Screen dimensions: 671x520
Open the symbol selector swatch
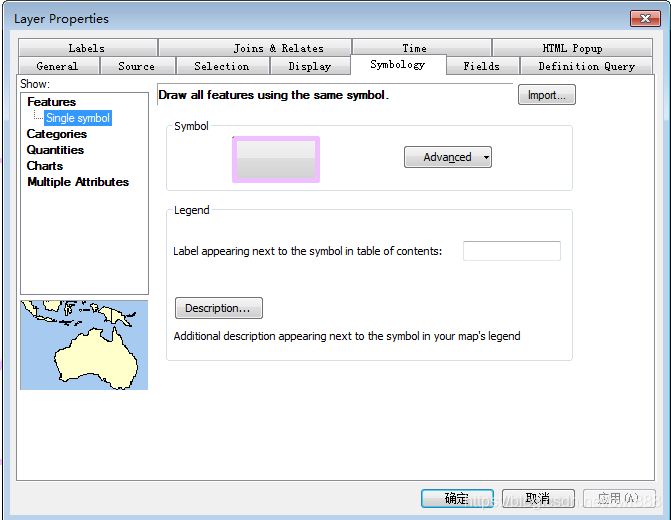(x=276, y=160)
